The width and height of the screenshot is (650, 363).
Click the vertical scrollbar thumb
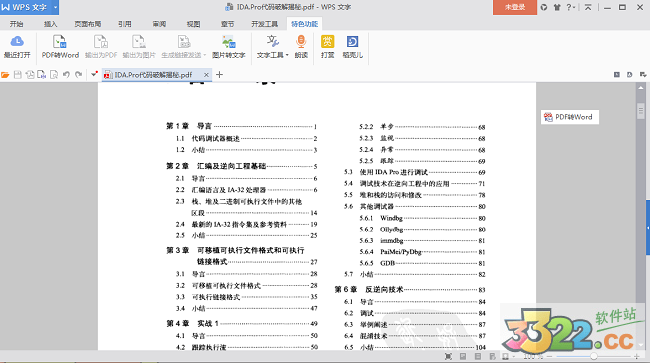[640, 111]
